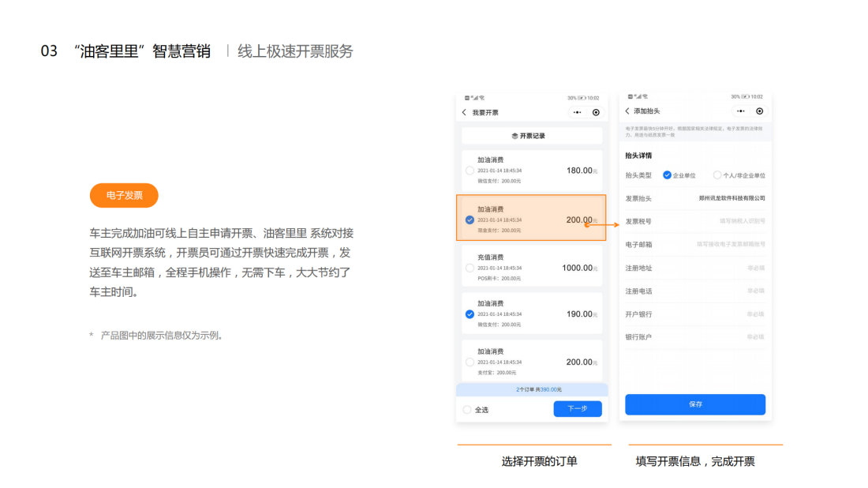Click the 2个订单 共390.00元 summary bar
This screenshot has height=488, width=868.
point(532,389)
